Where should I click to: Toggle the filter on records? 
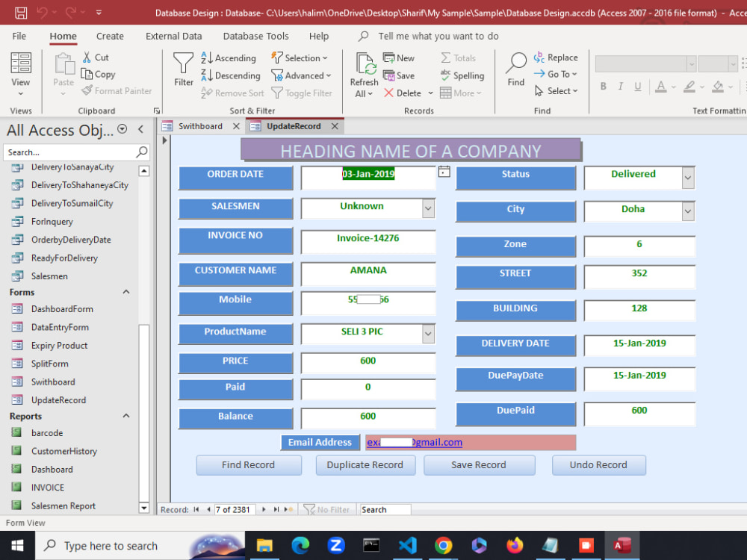[303, 93]
